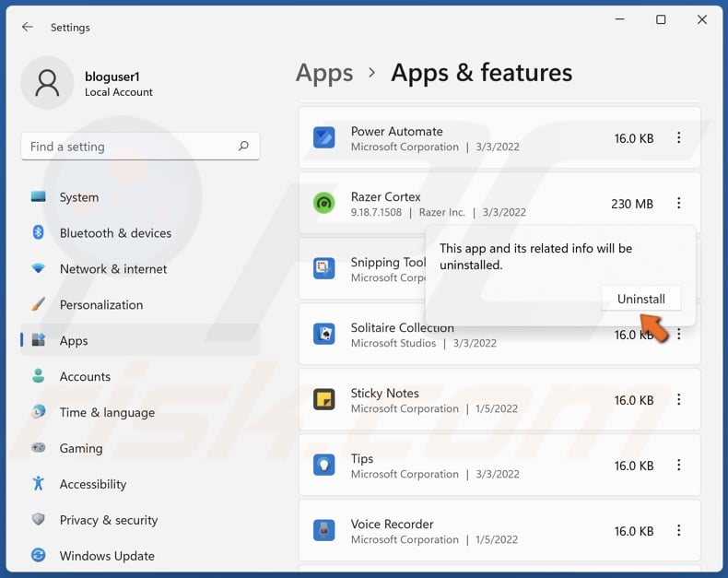The width and height of the screenshot is (728, 578).
Task: Open more options for Power Automate
Action: tap(679, 137)
